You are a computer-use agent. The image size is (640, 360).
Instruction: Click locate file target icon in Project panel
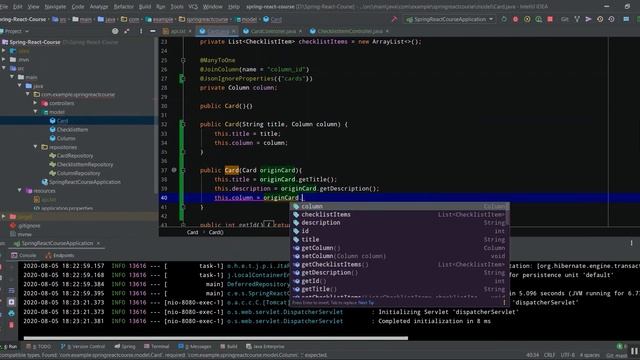point(115,31)
